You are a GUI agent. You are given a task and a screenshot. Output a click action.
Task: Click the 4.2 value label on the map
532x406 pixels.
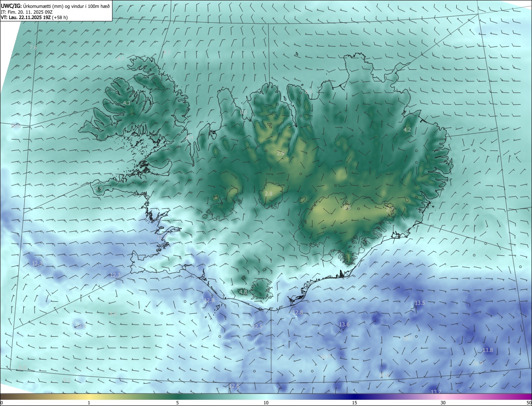coord(407,130)
